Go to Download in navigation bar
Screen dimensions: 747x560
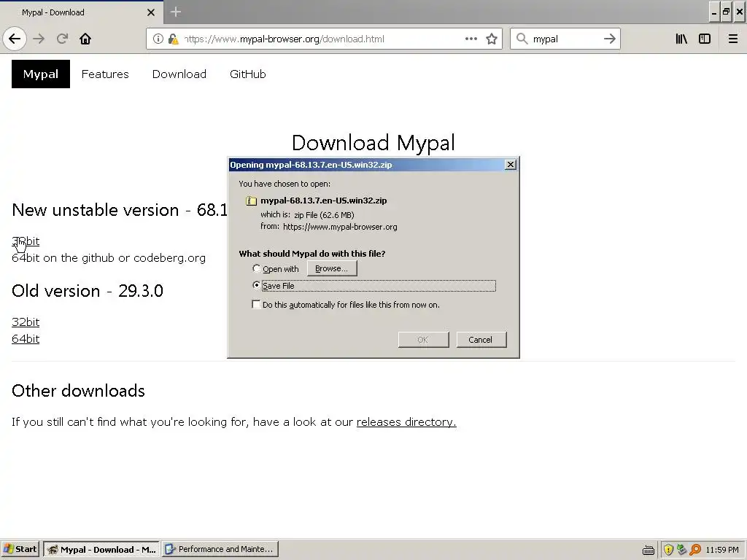[179, 74]
